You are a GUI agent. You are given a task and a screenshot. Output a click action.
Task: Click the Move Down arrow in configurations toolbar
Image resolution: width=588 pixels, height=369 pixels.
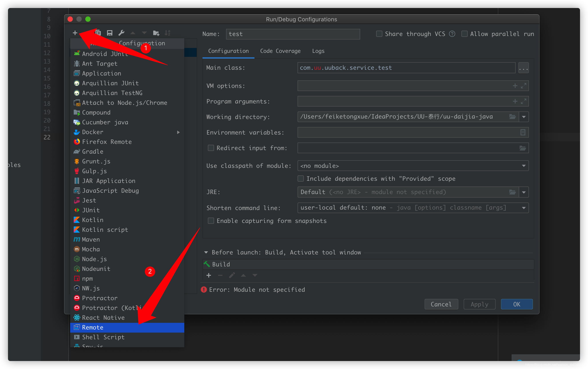144,33
